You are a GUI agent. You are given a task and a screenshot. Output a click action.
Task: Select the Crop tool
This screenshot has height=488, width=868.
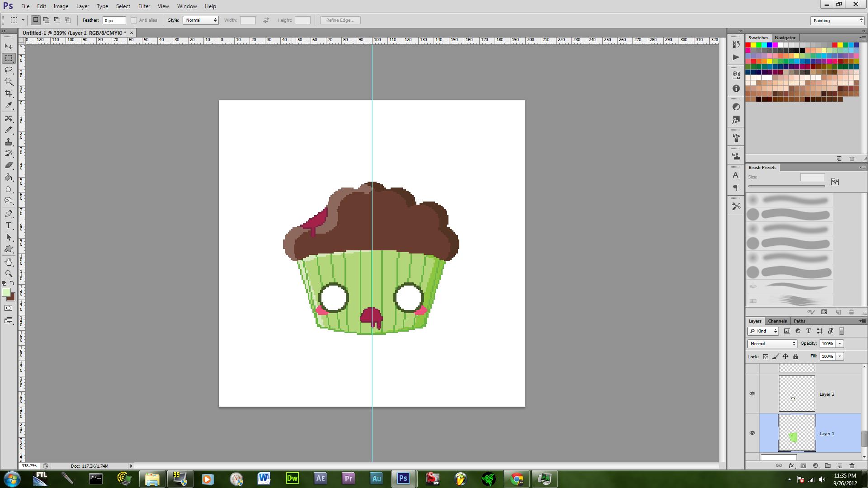point(9,94)
